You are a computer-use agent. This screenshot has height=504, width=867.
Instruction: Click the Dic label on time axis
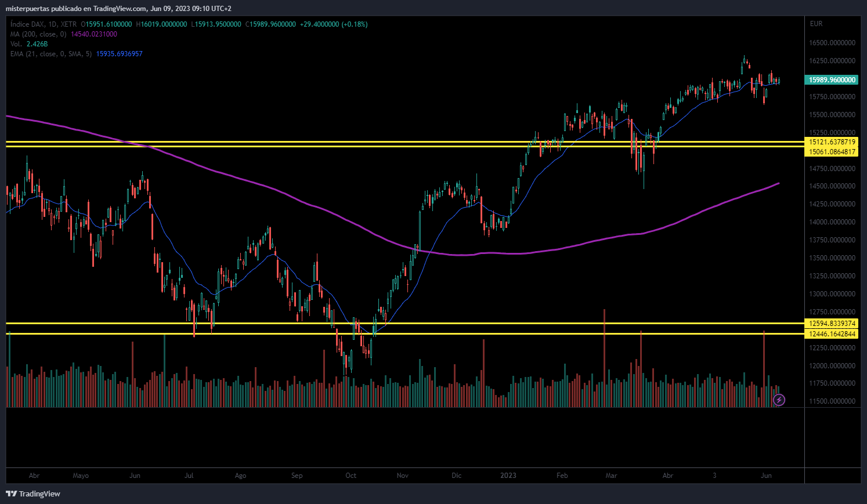[x=457, y=476]
